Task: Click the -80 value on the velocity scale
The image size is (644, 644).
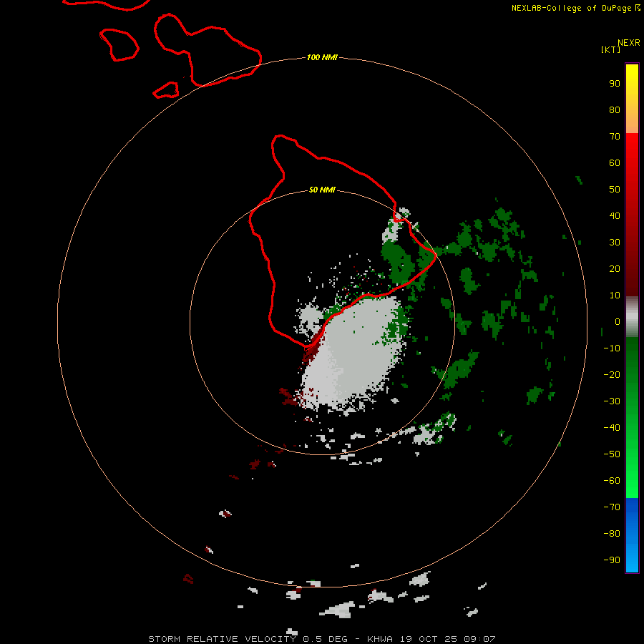Action: click(x=612, y=534)
